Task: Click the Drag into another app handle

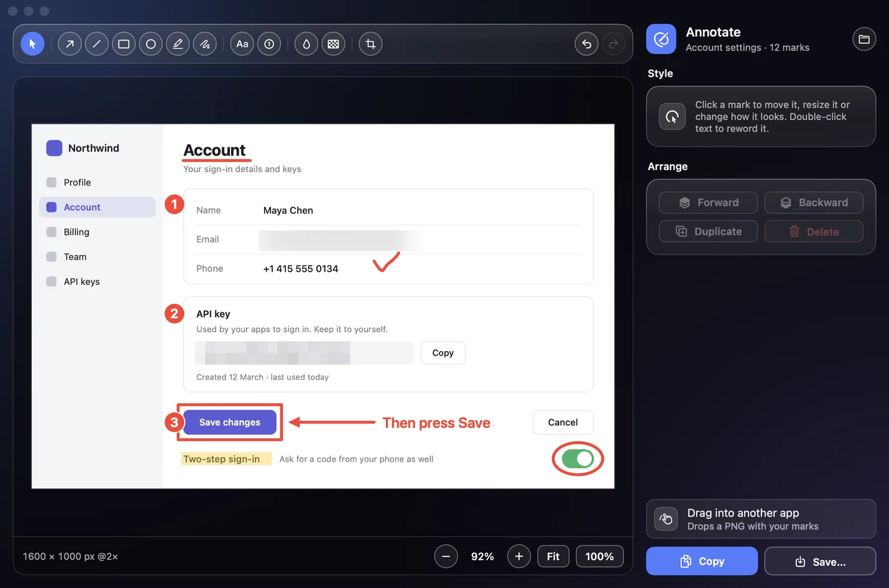Action: [x=761, y=519]
